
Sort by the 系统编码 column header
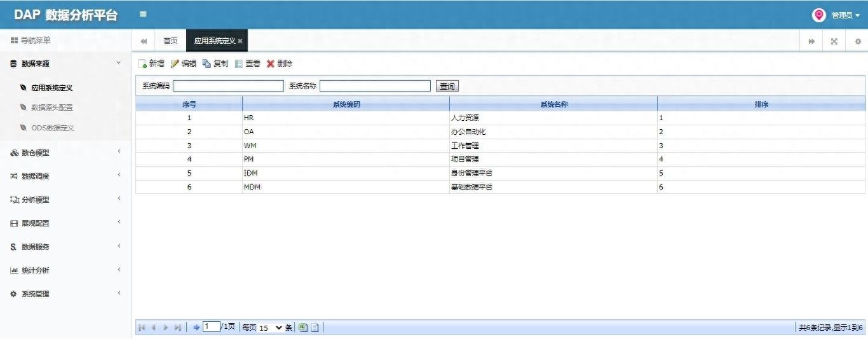[346, 104]
